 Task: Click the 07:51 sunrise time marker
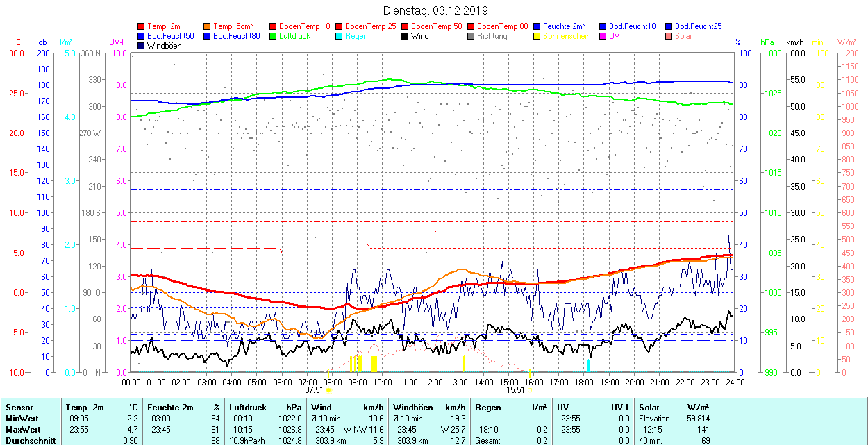pos(315,390)
